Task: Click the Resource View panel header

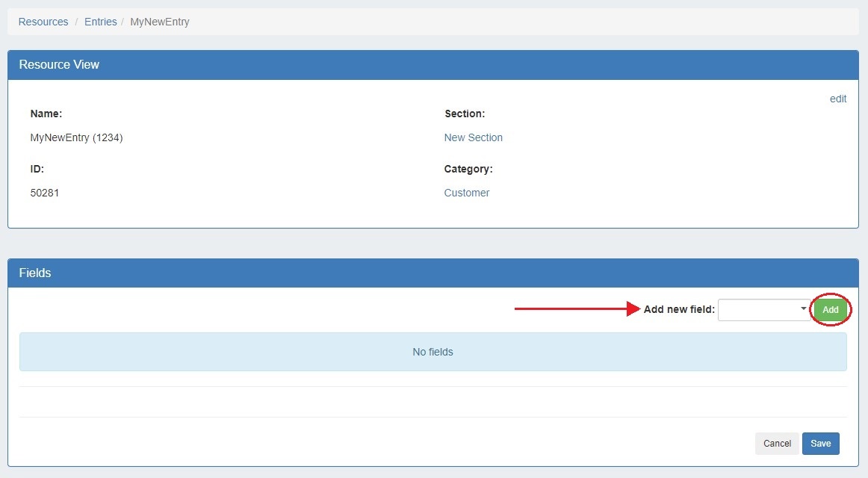Action: [x=433, y=65]
